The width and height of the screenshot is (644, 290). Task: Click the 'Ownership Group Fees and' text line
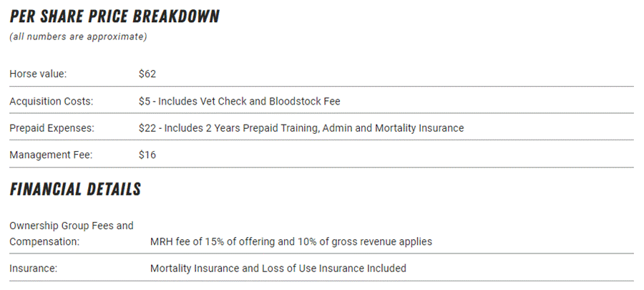72,226
